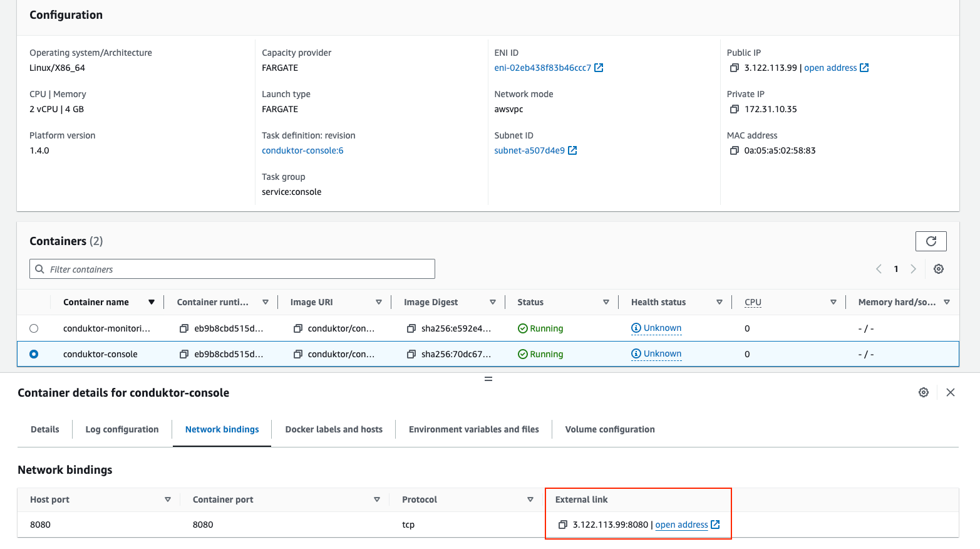
Task: Open the Log configuration tab
Action: point(121,429)
